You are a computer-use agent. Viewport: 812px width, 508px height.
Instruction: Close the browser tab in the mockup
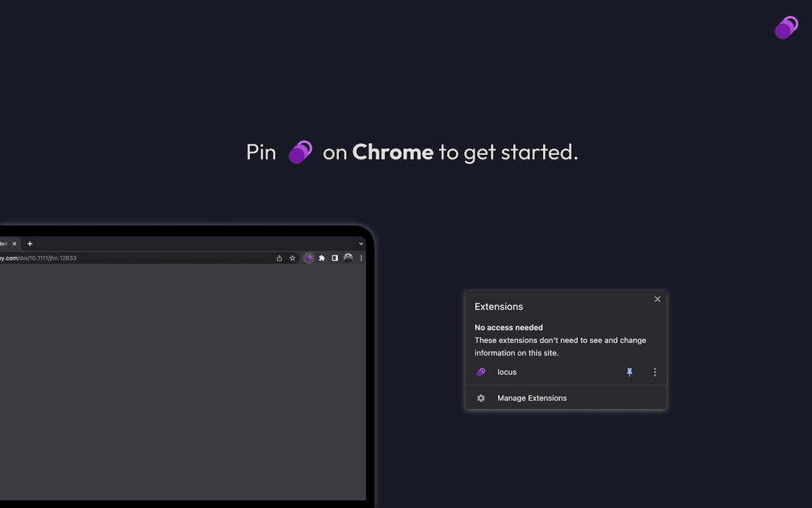point(14,244)
